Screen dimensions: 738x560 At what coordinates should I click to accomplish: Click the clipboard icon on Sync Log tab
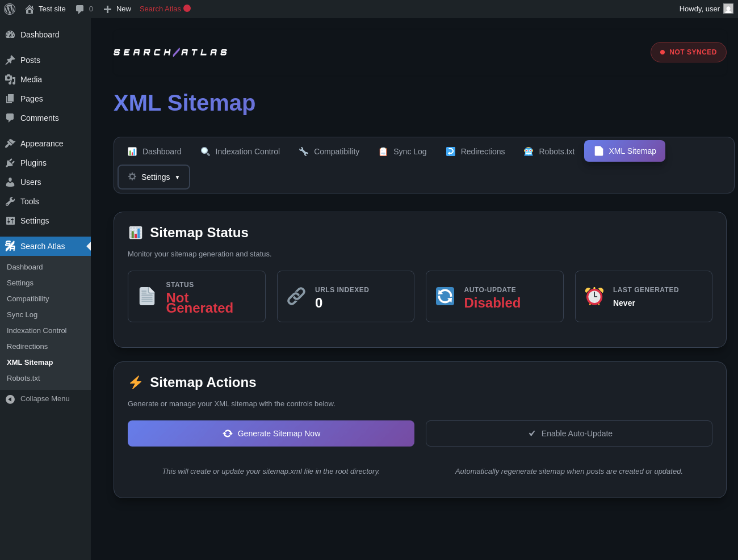click(x=383, y=151)
